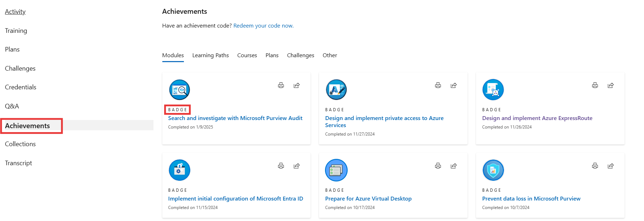
Task: Share the private access to Azure Services badge
Action: coord(454,85)
